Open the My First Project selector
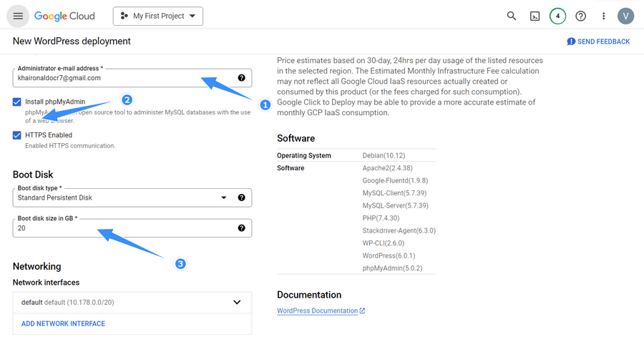The height and width of the screenshot is (352, 644). click(x=158, y=16)
